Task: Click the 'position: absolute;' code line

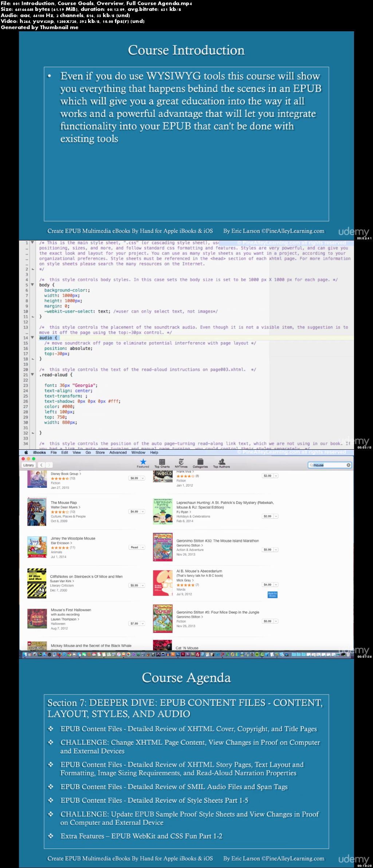Action: [68, 348]
